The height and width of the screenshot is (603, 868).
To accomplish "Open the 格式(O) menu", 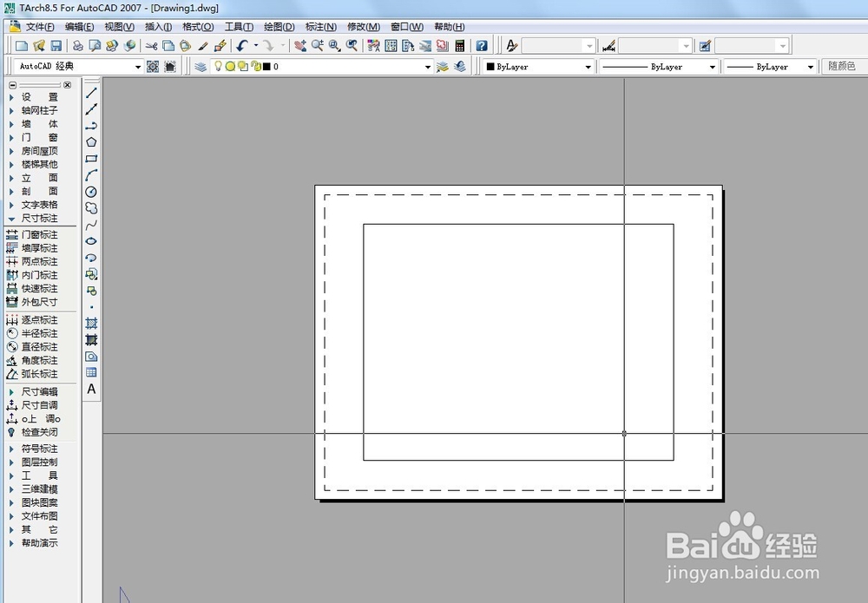I will point(198,27).
